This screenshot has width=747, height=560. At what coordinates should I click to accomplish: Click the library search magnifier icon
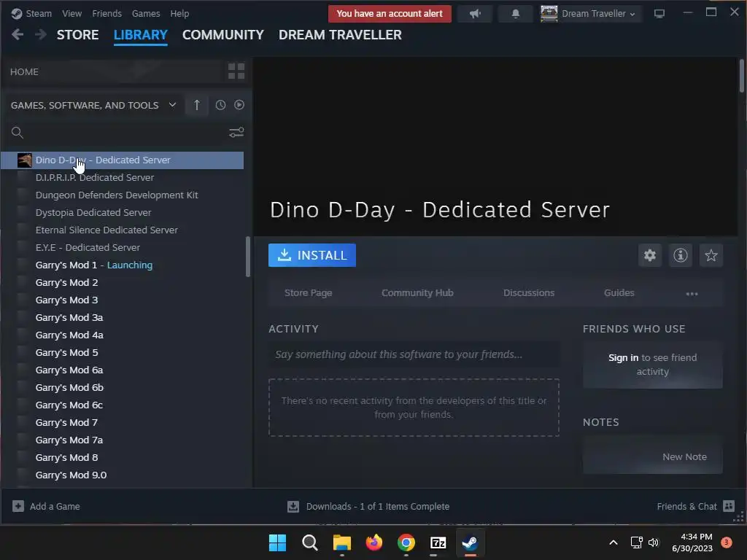(x=18, y=133)
